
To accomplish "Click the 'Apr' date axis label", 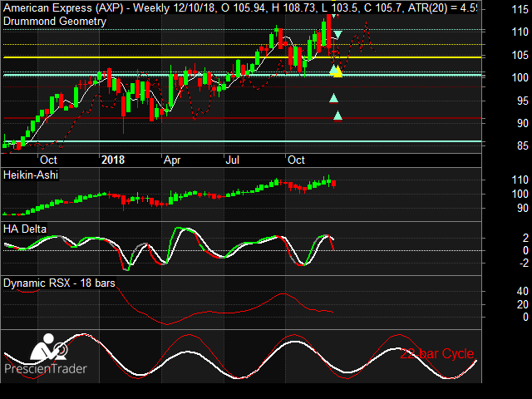I will pos(172,160).
